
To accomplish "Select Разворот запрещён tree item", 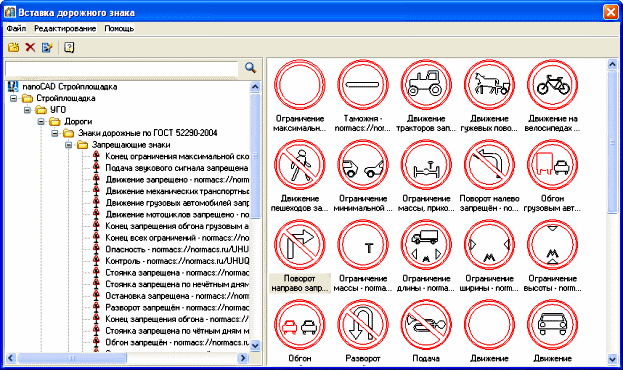I will (x=177, y=308).
